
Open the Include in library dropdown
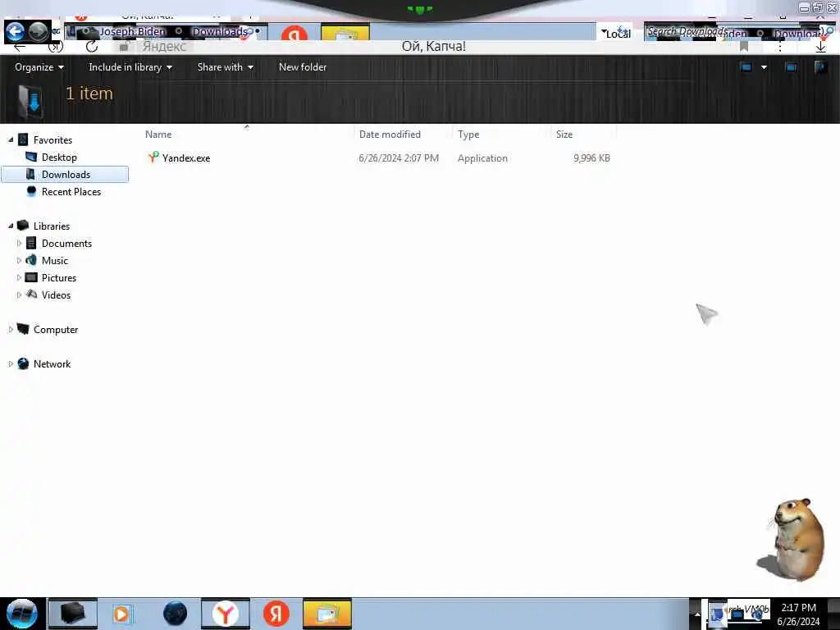tap(130, 67)
